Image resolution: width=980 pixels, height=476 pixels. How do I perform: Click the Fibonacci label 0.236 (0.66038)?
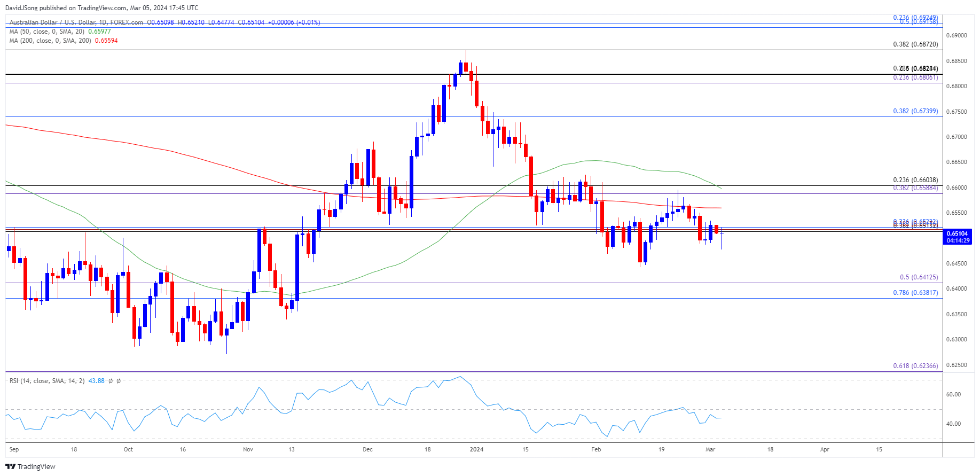(x=915, y=180)
